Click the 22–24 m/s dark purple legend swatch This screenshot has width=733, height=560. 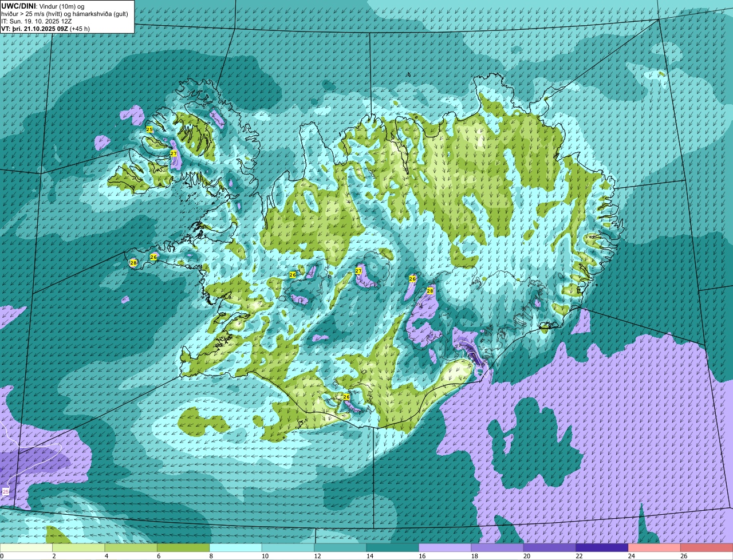click(x=602, y=547)
